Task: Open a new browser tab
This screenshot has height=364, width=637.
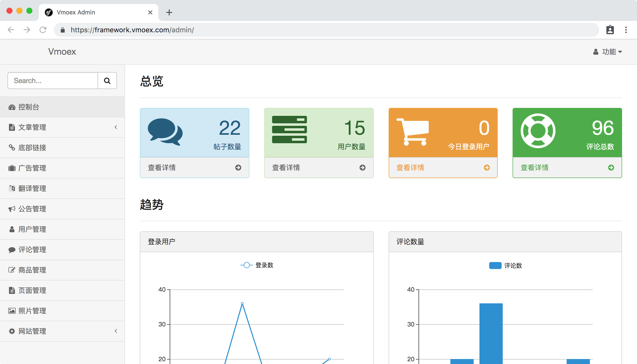Action: [x=169, y=13]
